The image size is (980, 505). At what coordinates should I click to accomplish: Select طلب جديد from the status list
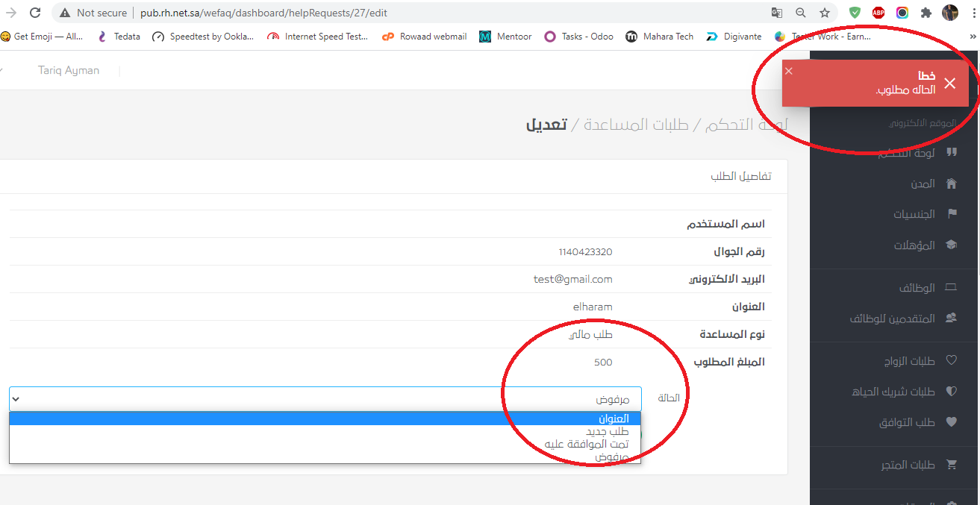[607, 431]
